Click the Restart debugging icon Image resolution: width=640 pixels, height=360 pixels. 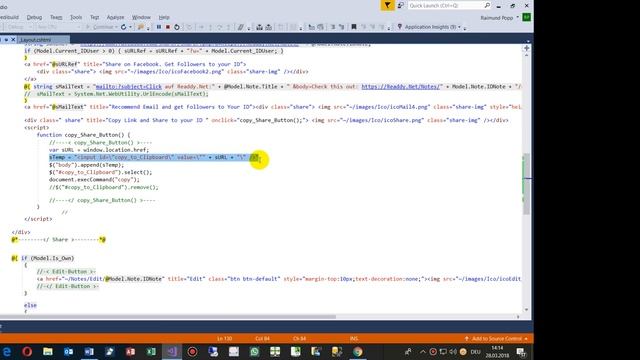click(x=177, y=27)
